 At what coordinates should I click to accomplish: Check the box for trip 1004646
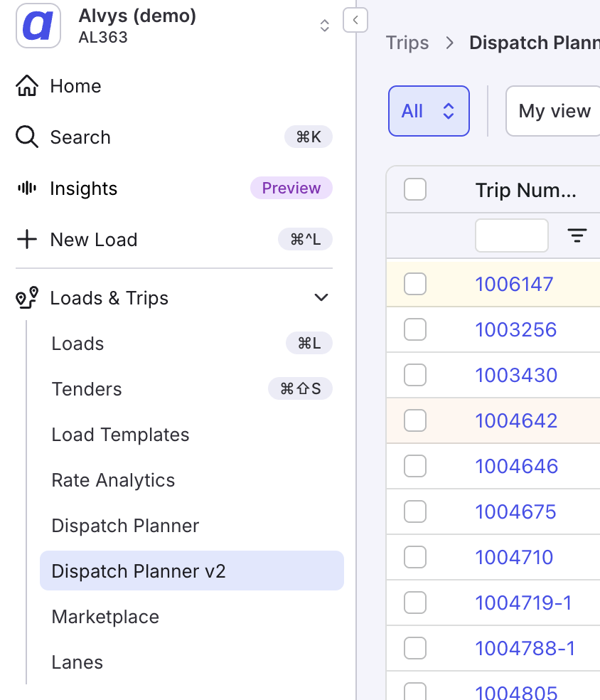[x=415, y=466]
